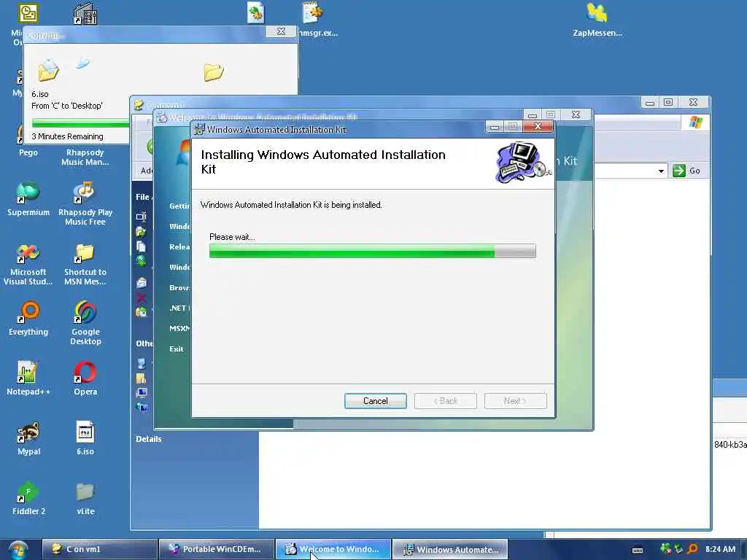This screenshot has height=560, width=747.
Task: Select the Rhapsody Music Manager desktop icon
Action: click(x=85, y=157)
